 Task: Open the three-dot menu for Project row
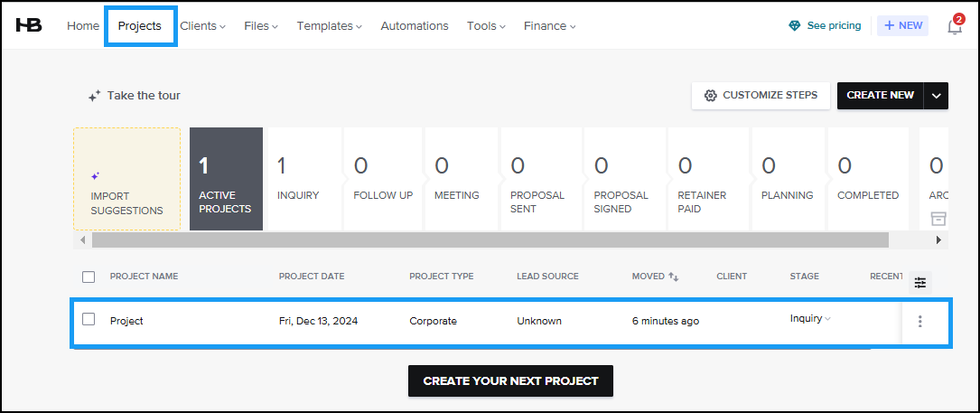click(920, 321)
